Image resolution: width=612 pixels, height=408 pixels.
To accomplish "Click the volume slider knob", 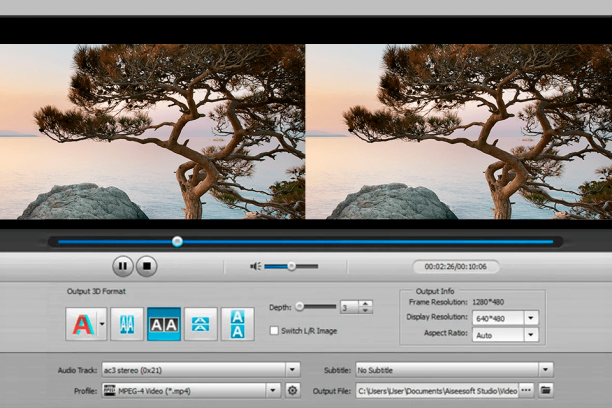I will tap(291, 266).
